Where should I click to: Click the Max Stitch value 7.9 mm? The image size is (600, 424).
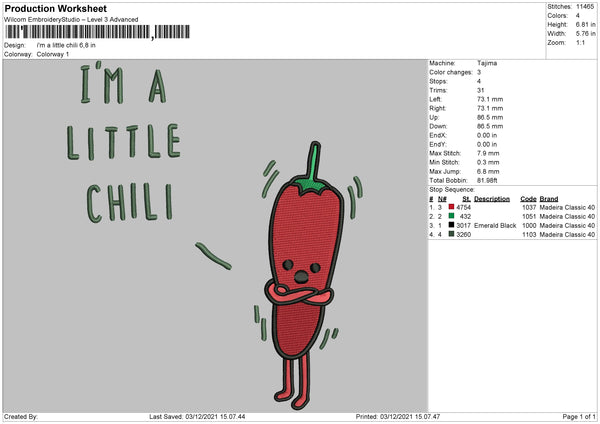tap(488, 153)
